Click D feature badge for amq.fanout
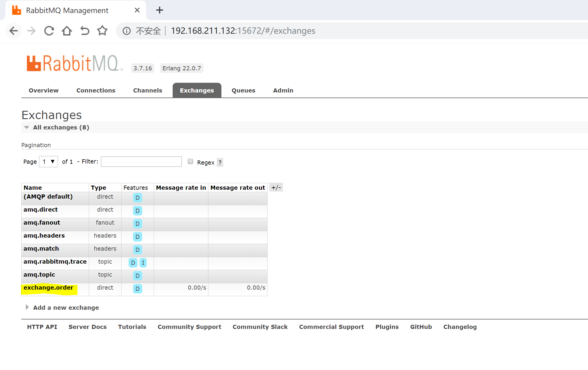This screenshot has height=370, width=588. coord(137,224)
